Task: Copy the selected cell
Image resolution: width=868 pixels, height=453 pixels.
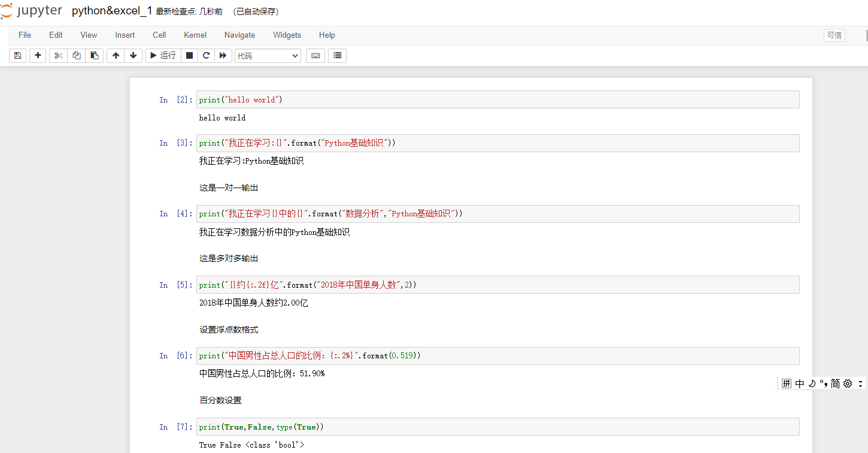Action: tap(76, 56)
